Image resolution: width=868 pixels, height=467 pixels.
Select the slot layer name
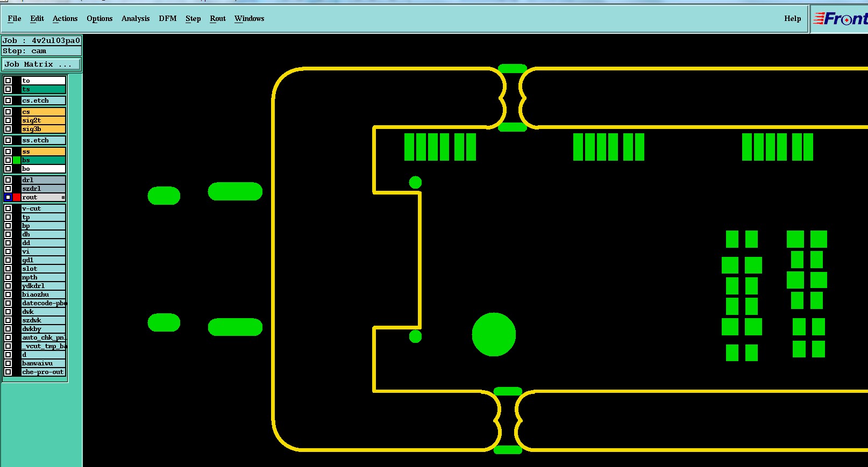(44, 269)
